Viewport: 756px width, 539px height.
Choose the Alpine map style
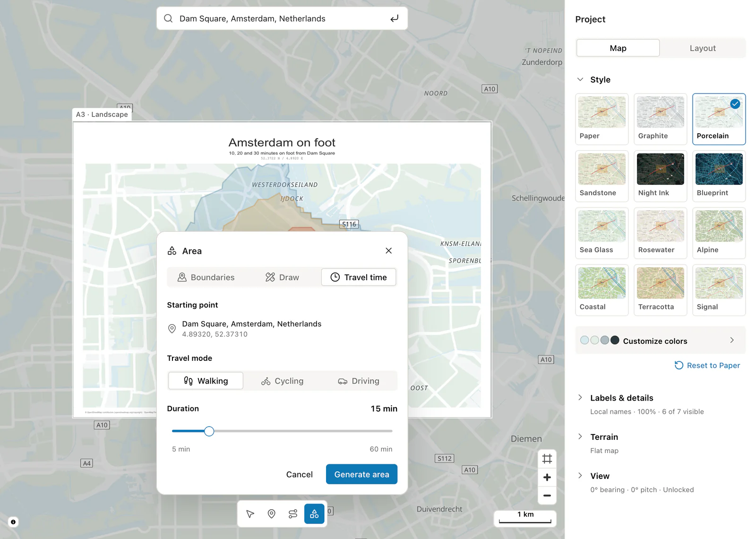719,233
